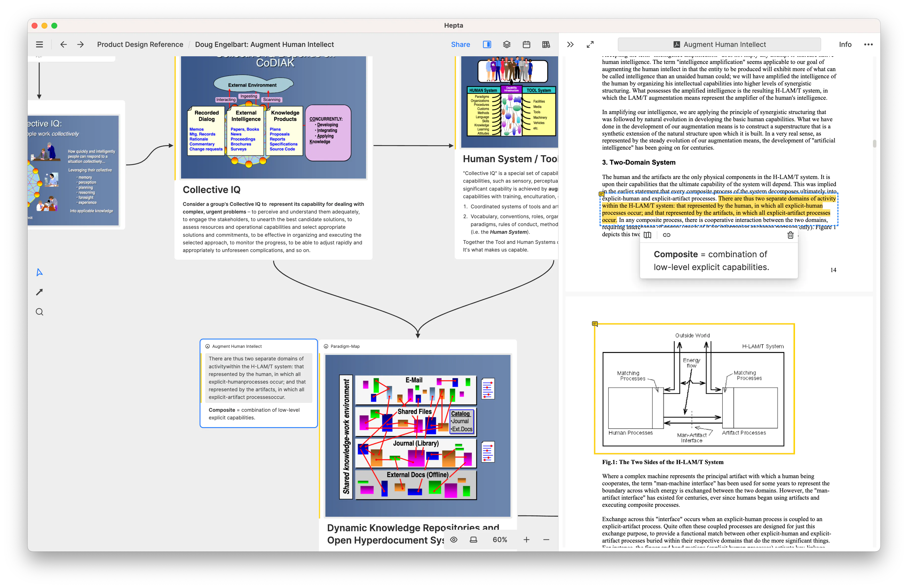The width and height of the screenshot is (908, 588).
Task: Open the calendar icon in the top toolbar
Action: (x=527, y=44)
